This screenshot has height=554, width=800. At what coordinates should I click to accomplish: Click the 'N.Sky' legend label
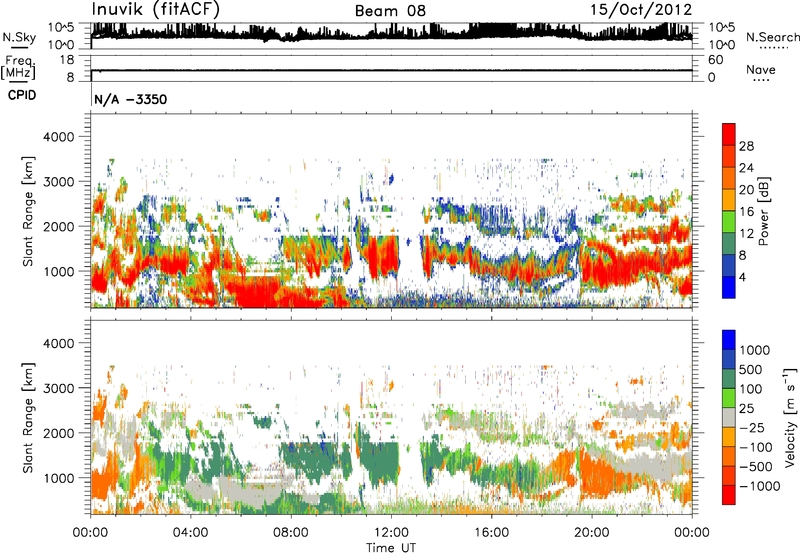(19, 37)
